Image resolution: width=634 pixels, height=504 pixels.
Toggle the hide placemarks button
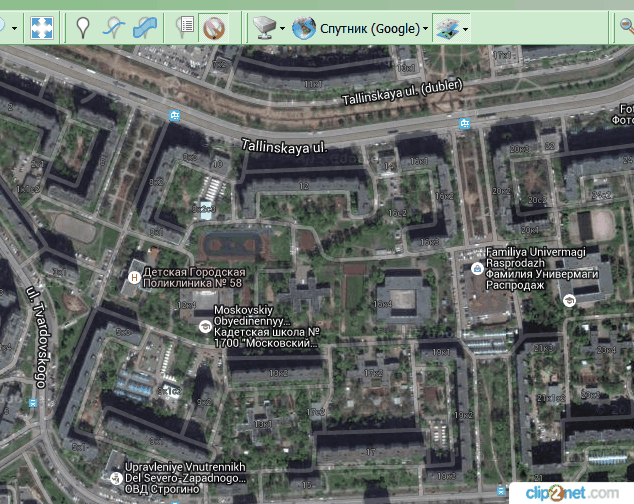212,27
